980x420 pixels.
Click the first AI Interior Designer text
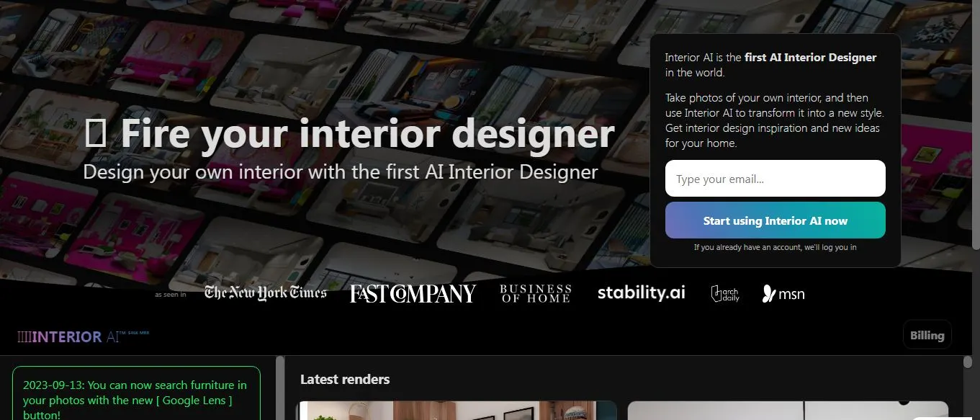(811, 58)
